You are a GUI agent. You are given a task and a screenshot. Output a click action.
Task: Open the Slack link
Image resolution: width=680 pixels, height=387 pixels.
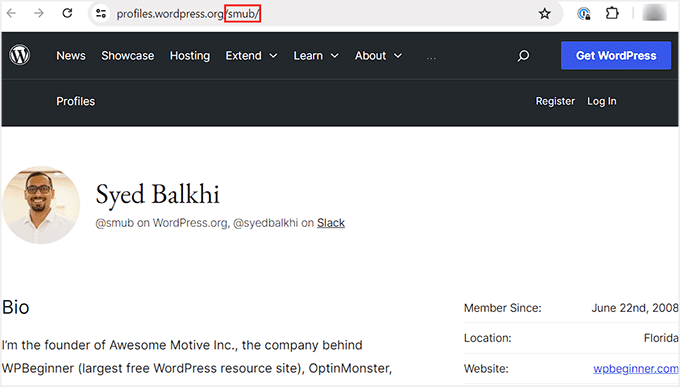point(330,223)
